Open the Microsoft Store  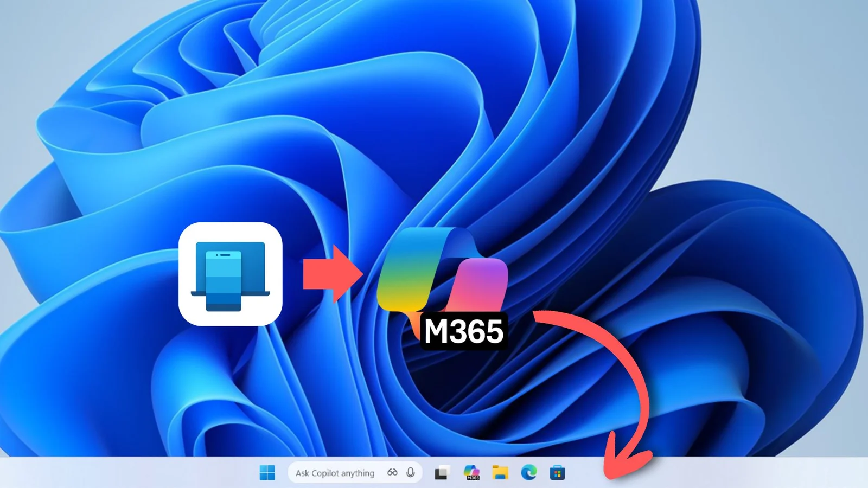pos(557,473)
